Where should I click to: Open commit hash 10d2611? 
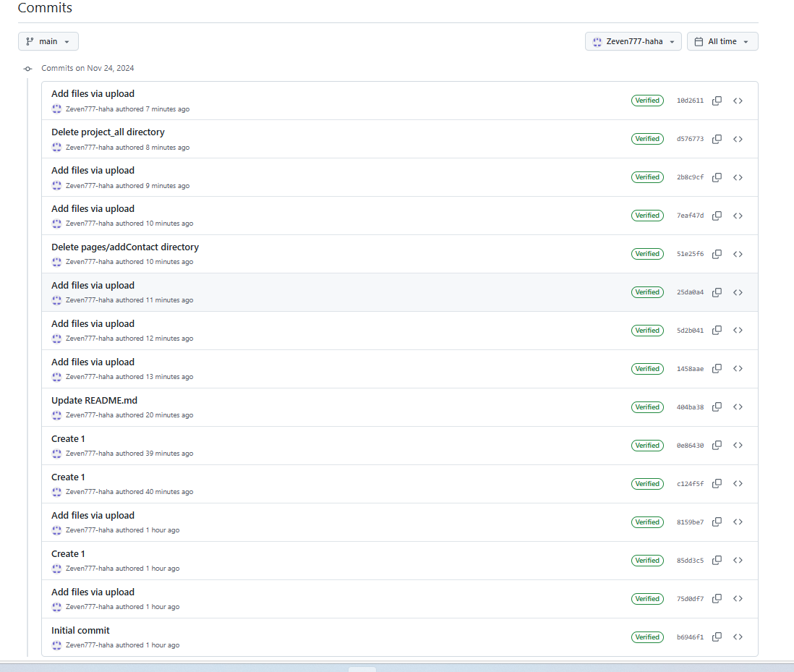690,101
